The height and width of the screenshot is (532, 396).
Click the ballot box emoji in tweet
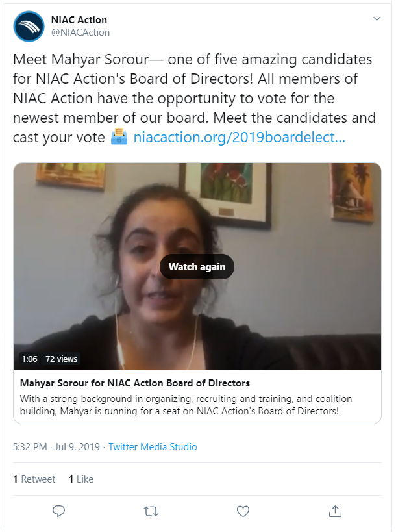pyautogui.click(x=119, y=136)
